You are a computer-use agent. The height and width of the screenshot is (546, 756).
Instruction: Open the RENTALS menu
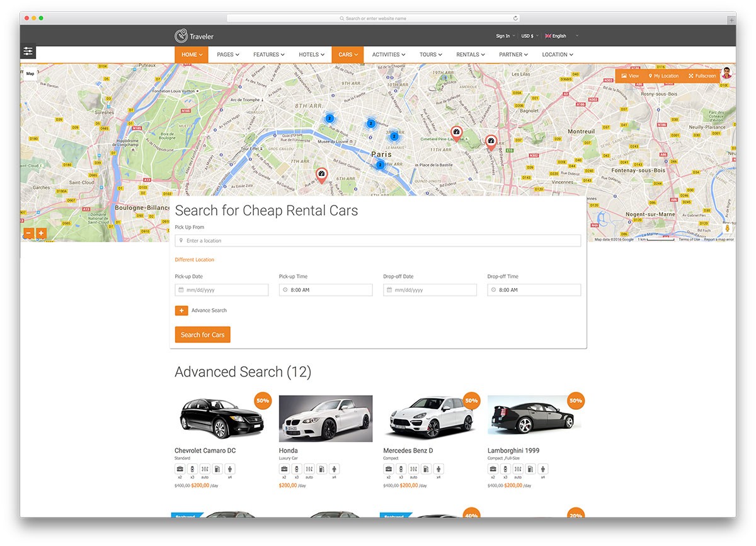(471, 55)
